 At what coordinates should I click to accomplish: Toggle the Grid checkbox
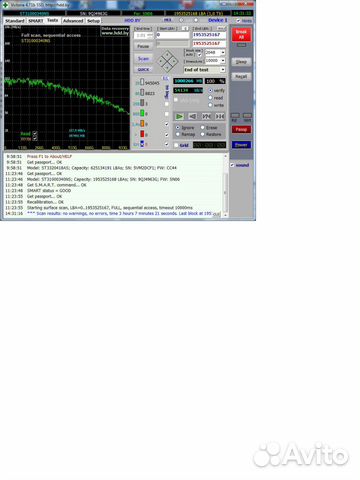click(x=176, y=145)
